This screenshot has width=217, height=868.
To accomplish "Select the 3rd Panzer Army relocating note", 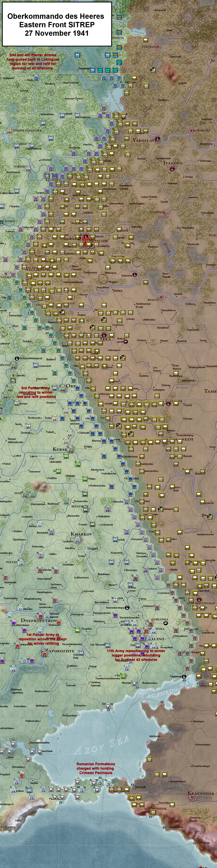I will coord(36,392).
